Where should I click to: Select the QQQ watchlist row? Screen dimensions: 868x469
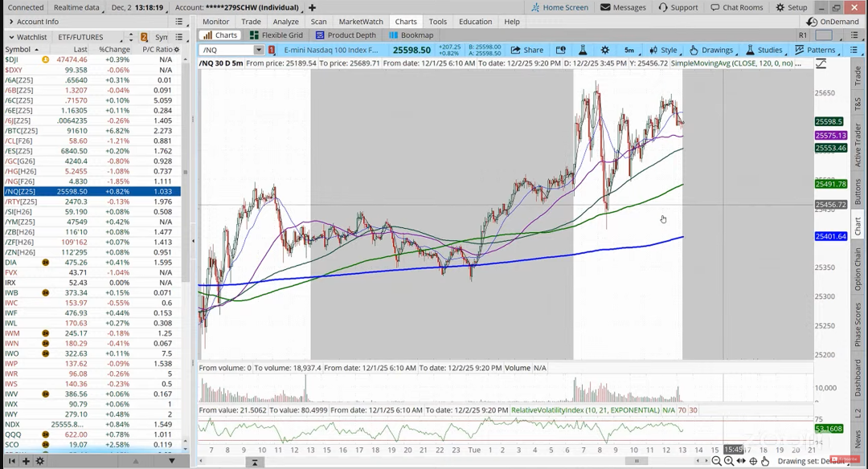click(92, 434)
